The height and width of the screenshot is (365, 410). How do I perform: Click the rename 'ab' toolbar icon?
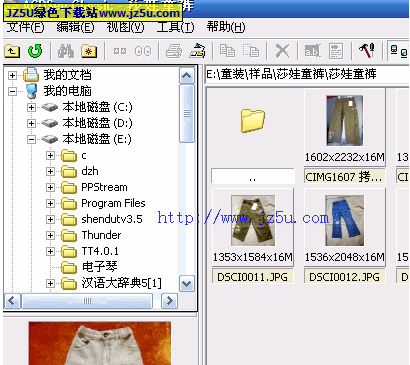pos(313,51)
